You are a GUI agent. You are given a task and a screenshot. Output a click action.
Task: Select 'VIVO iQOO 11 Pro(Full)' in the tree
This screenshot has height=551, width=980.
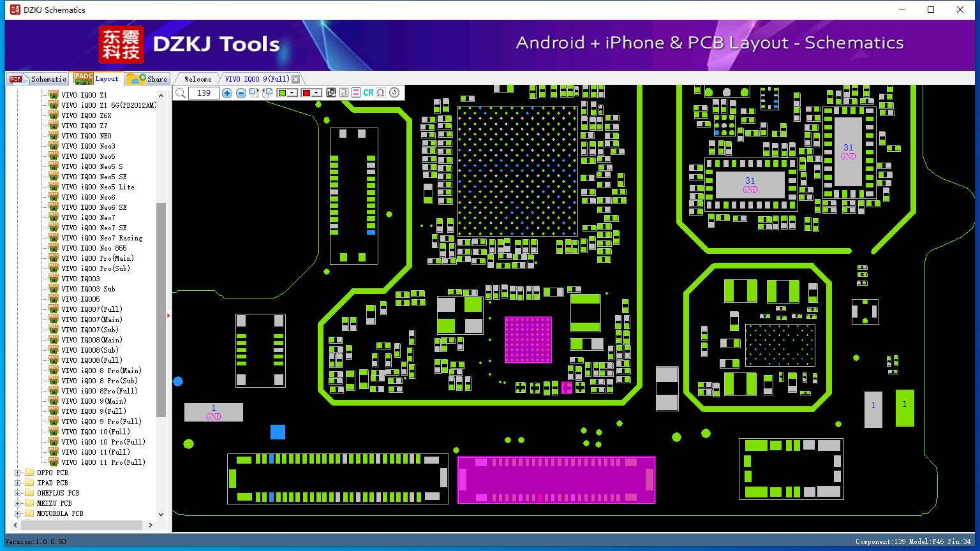click(103, 462)
